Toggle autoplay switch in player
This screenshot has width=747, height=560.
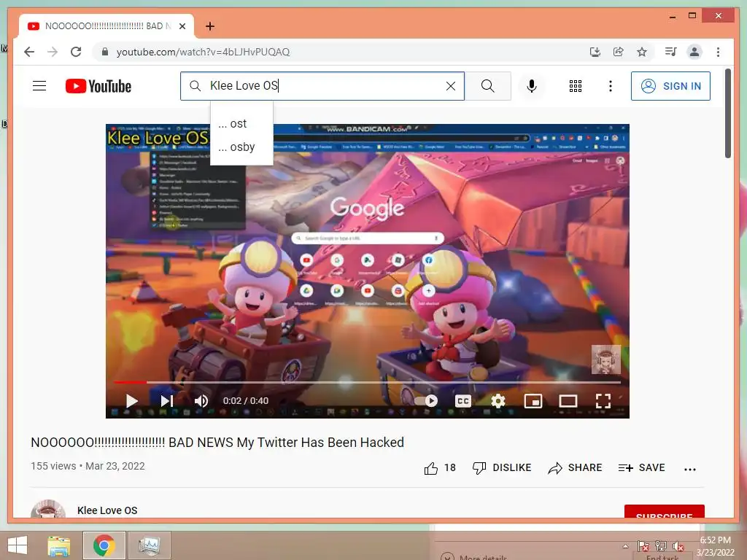(x=426, y=401)
